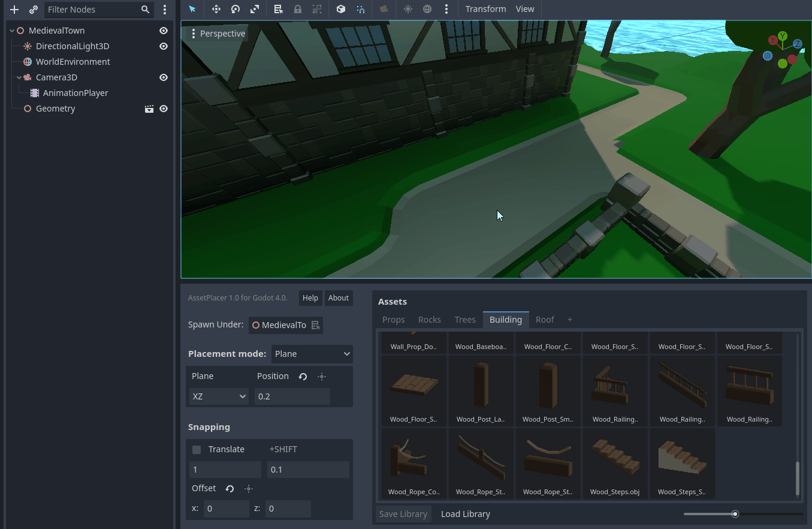Hide the Camera3D node
Screen dimensions: 812x529
pyautogui.click(x=164, y=77)
